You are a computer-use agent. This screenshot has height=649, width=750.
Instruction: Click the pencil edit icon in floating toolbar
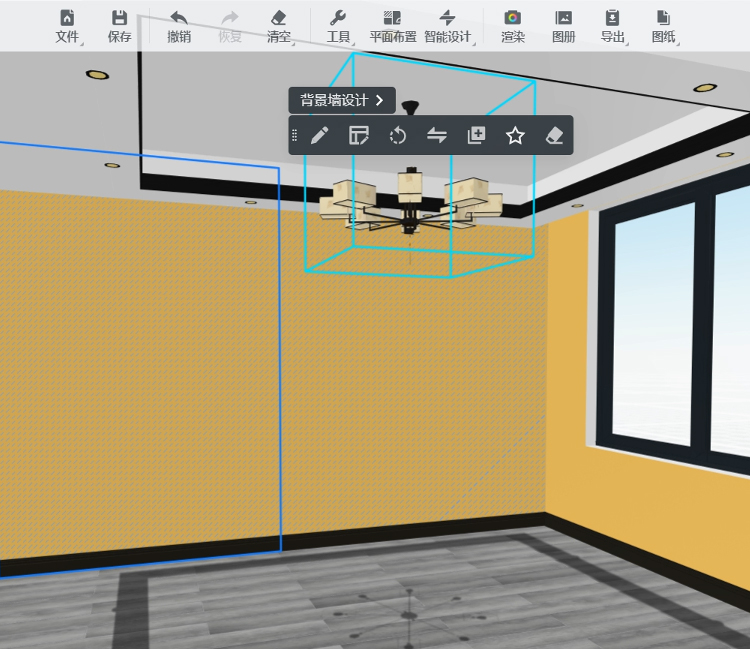click(x=320, y=135)
